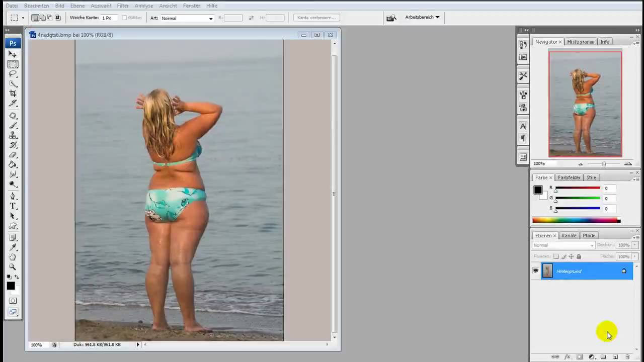Select the History Brush tool
The height and width of the screenshot is (362, 644).
click(x=13, y=145)
